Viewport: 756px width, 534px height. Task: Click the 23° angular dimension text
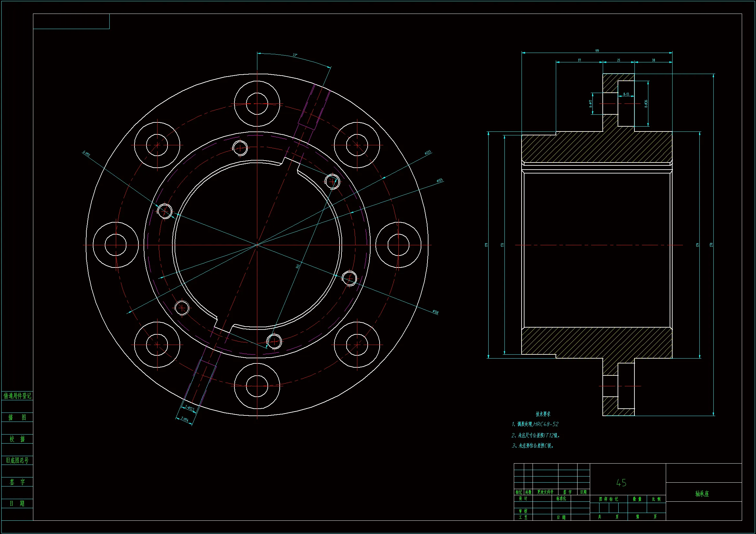(295, 55)
